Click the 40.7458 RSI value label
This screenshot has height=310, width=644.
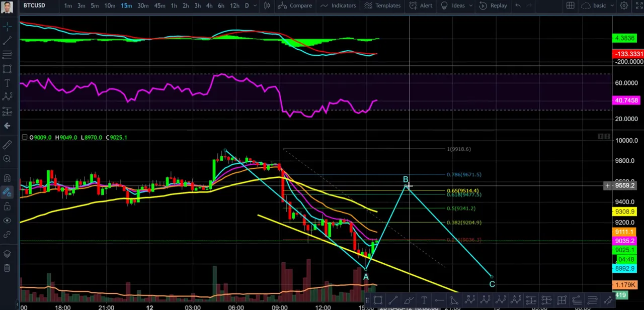[x=626, y=100]
